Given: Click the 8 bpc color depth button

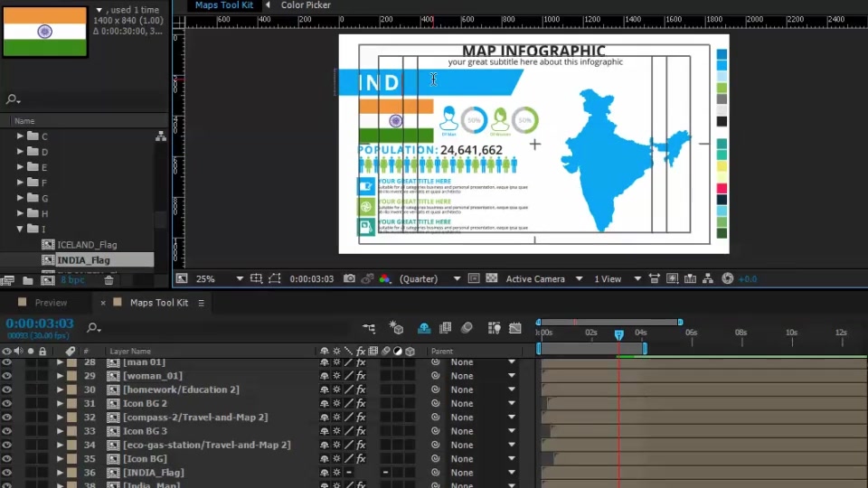Looking at the screenshot, I should (x=72, y=280).
